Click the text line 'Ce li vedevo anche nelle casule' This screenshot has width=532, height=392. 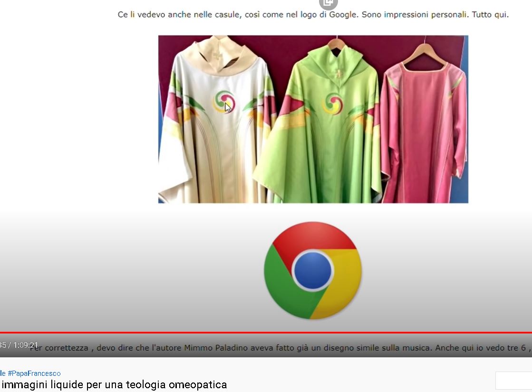(x=313, y=15)
